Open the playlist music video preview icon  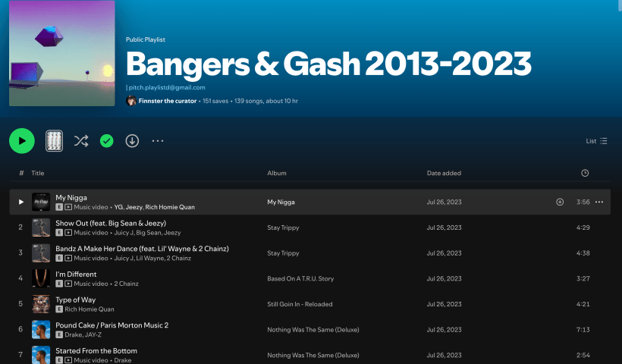(x=54, y=141)
